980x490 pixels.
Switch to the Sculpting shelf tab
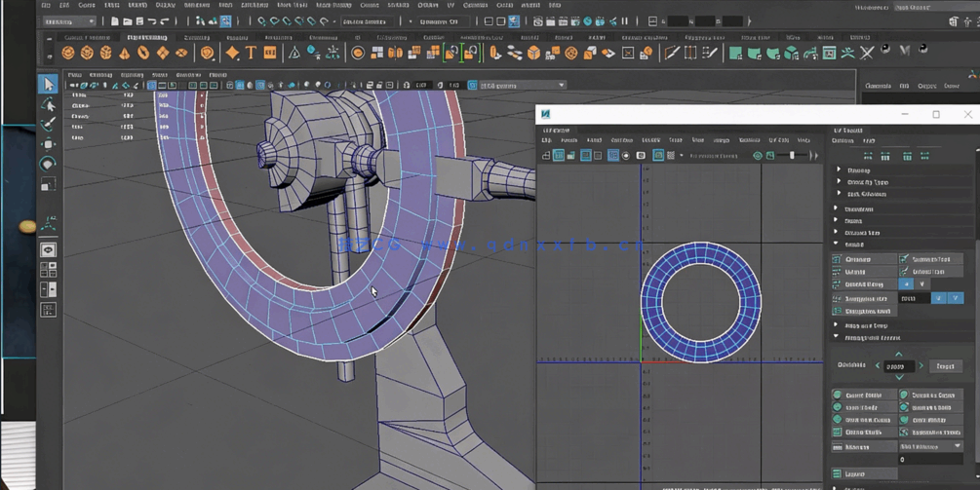coord(196,37)
